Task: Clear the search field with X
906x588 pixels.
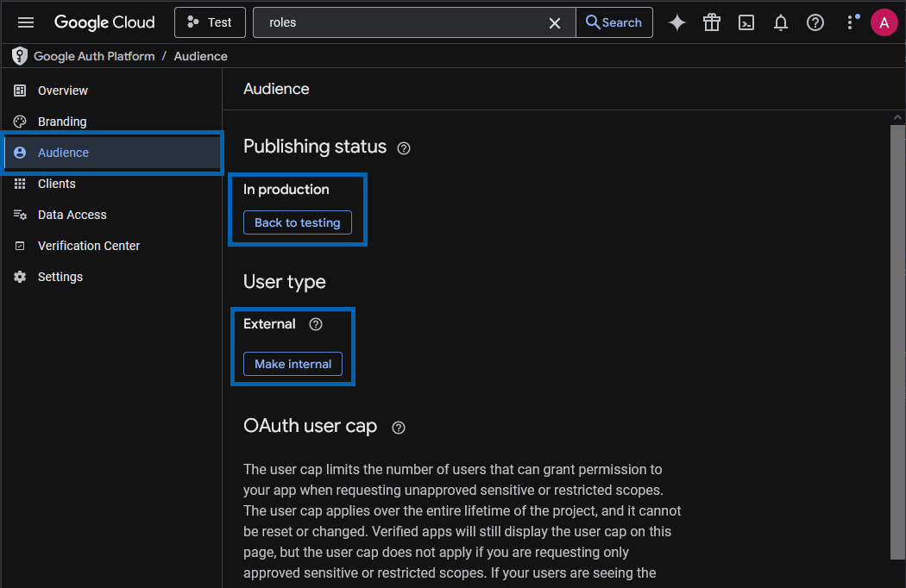Action: (555, 22)
